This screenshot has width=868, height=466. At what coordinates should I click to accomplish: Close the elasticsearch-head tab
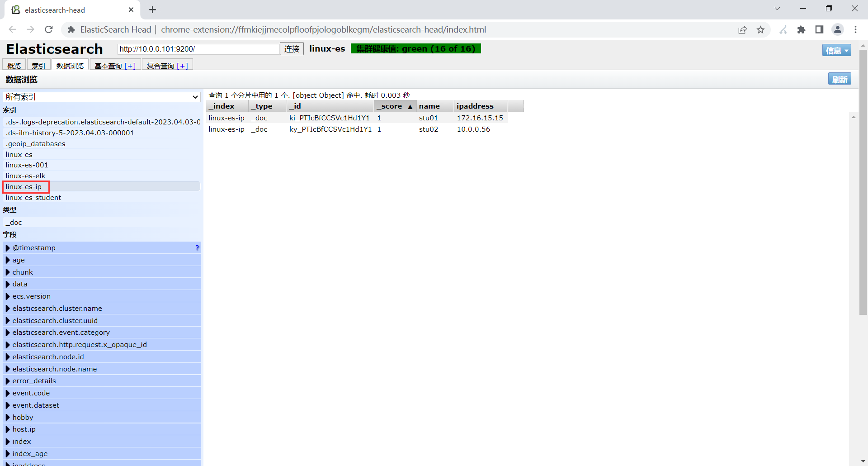pyautogui.click(x=131, y=10)
